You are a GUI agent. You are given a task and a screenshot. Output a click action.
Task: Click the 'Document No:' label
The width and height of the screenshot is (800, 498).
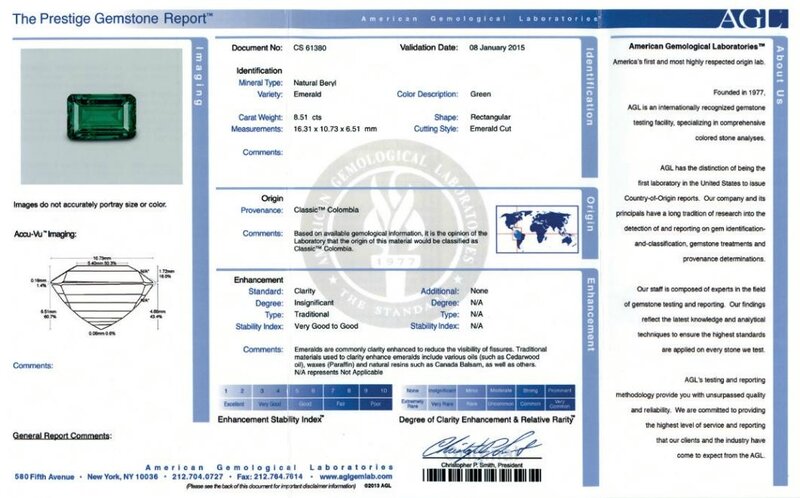257,47
